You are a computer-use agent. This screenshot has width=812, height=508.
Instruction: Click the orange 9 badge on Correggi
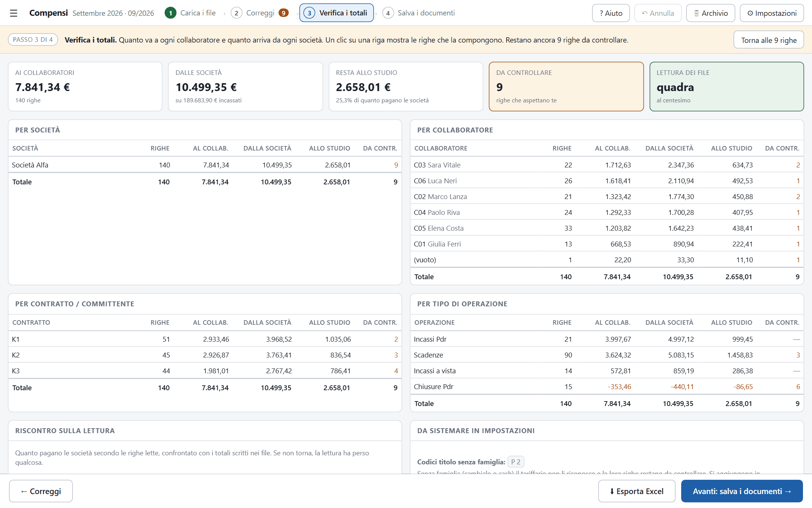283,13
